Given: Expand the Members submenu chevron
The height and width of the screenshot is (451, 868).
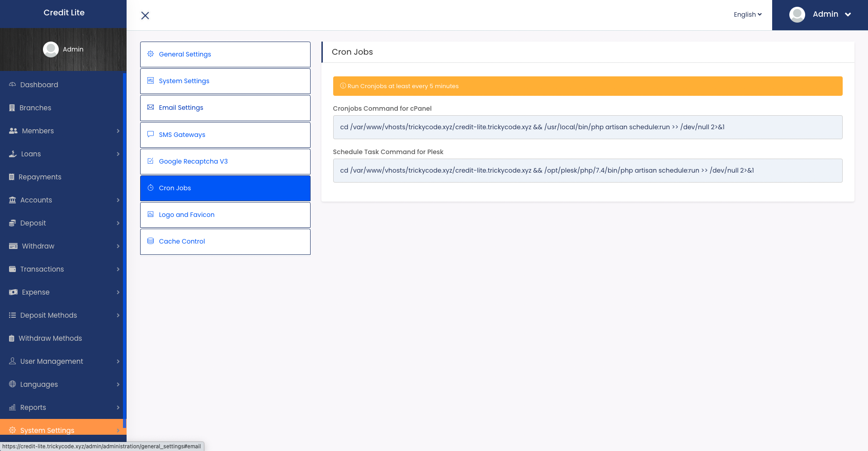Looking at the screenshot, I should [118, 131].
